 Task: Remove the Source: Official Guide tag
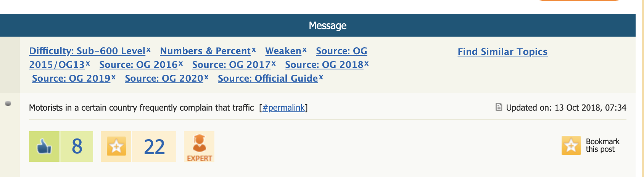pos(321,77)
